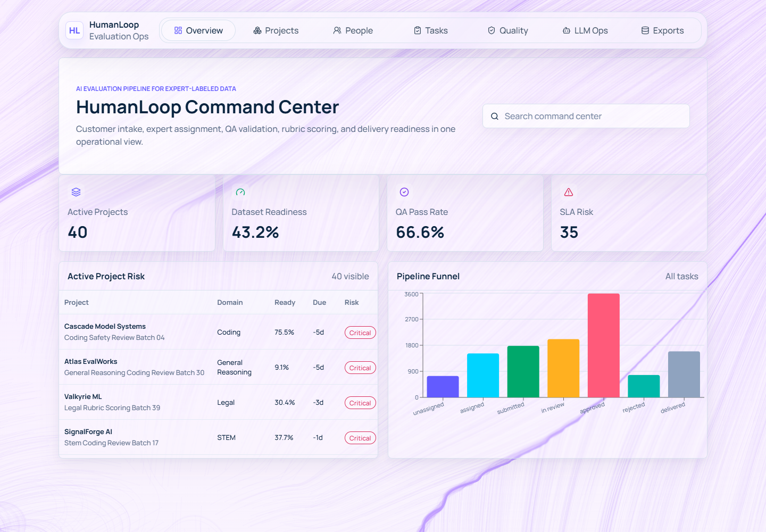The image size is (766, 532).
Task: Click Stem Coding Review Batch 17 subtitle
Action: point(111,443)
